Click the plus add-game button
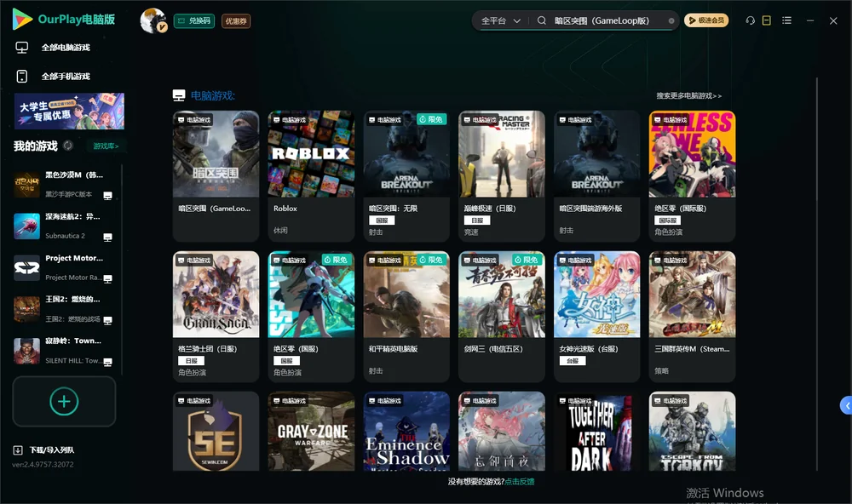 (x=64, y=401)
